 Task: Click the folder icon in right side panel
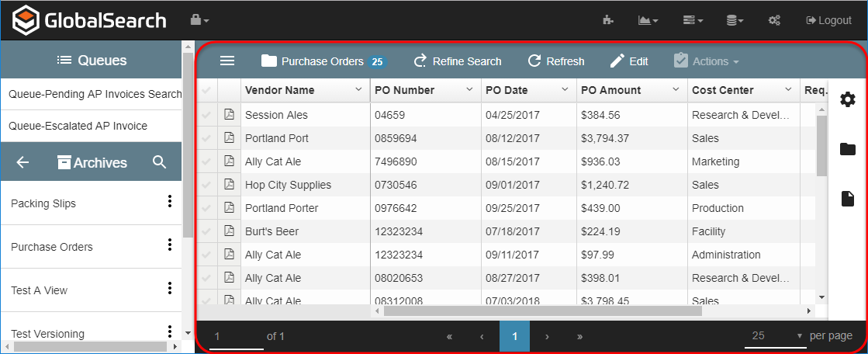(848, 149)
